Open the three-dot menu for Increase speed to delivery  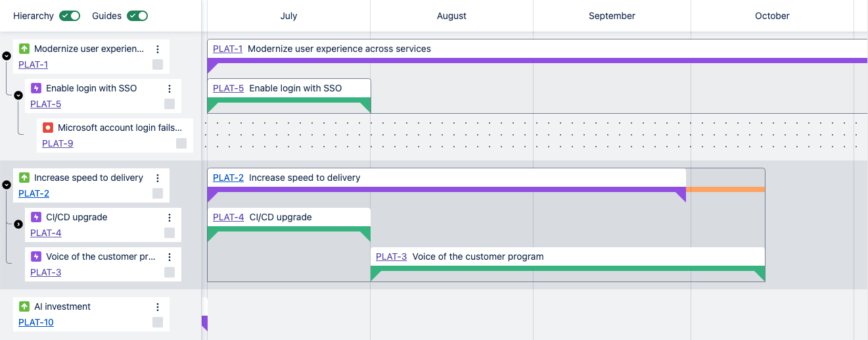tap(158, 178)
